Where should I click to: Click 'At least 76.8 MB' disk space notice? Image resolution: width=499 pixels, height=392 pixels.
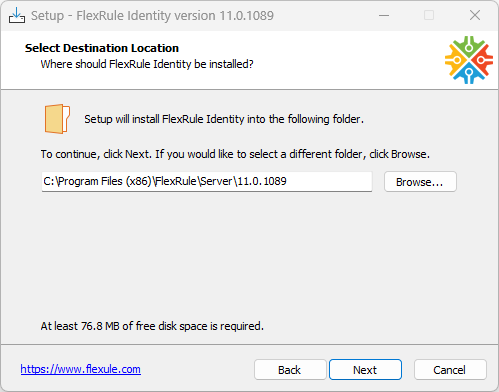(x=152, y=326)
